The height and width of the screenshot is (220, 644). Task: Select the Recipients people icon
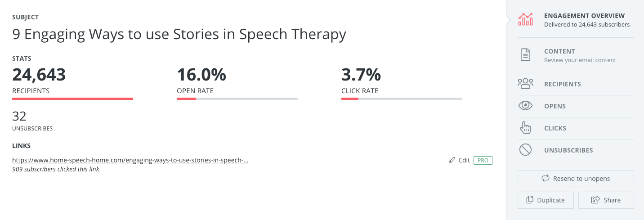click(x=525, y=84)
